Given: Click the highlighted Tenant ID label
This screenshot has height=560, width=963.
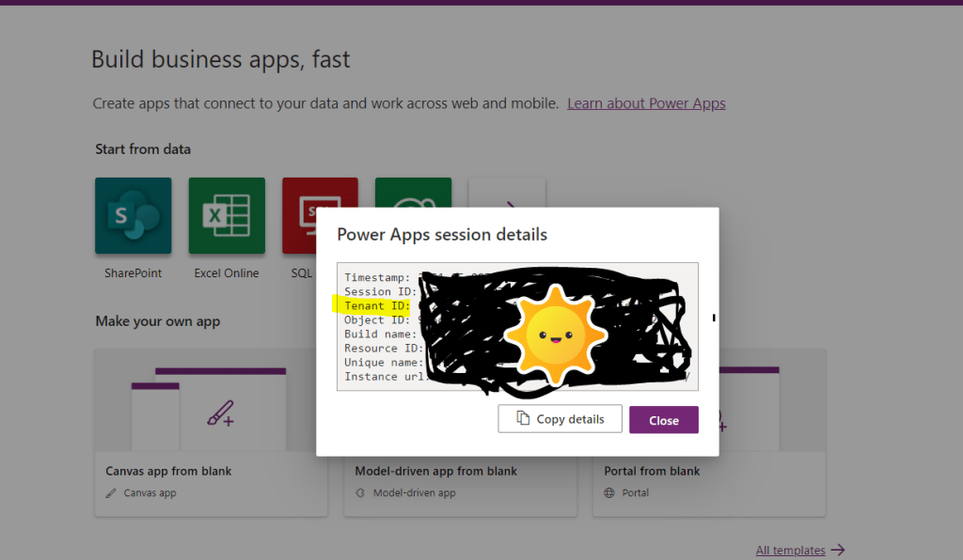Looking at the screenshot, I should tap(376, 305).
